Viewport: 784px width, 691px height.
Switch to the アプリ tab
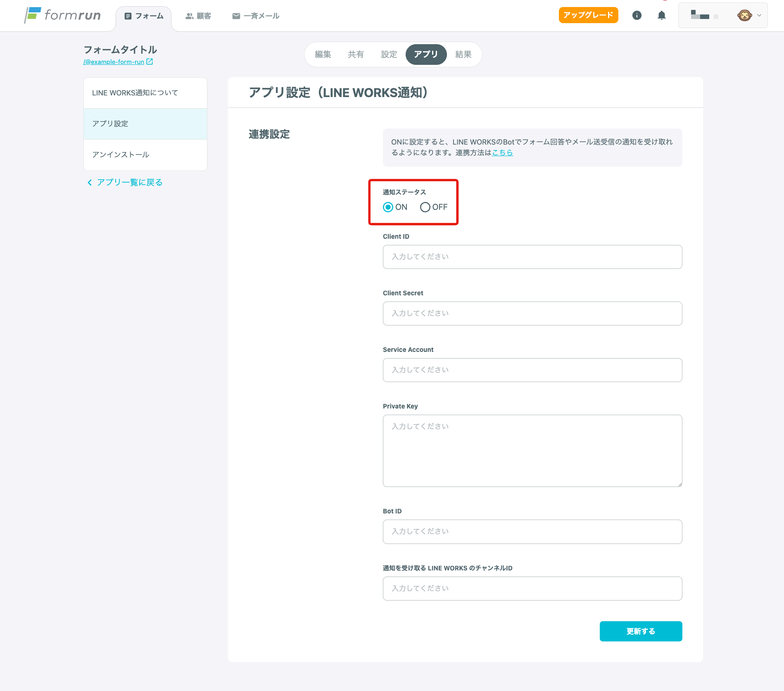pyautogui.click(x=426, y=55)
